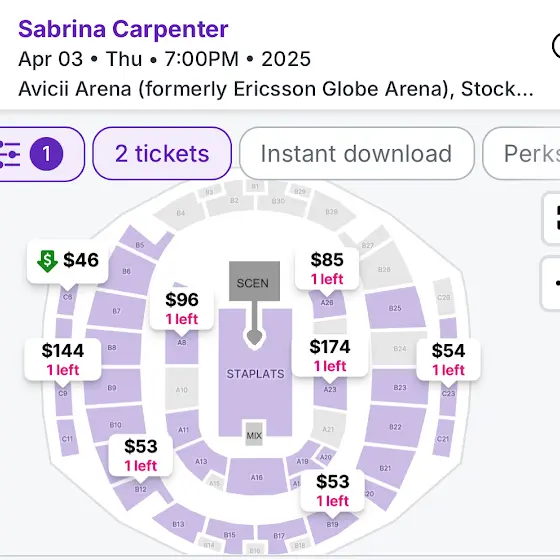Open the 2 tickets quantity selector
Image resolution: width=560 pixels, height=560 pixels.
point(162,154)
